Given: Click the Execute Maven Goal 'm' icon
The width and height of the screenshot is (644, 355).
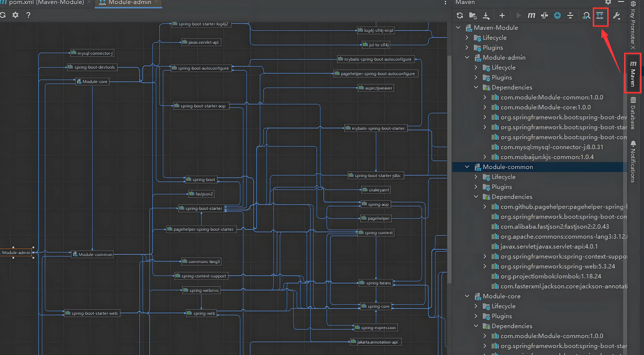Looking at the screenshot, I should coord(531,16).
